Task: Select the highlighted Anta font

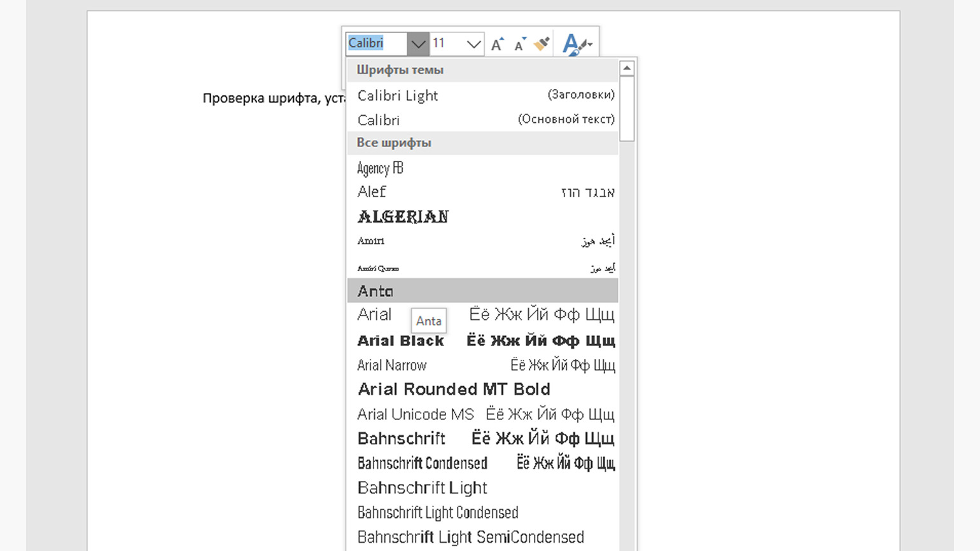Action: tap(375, 290)
